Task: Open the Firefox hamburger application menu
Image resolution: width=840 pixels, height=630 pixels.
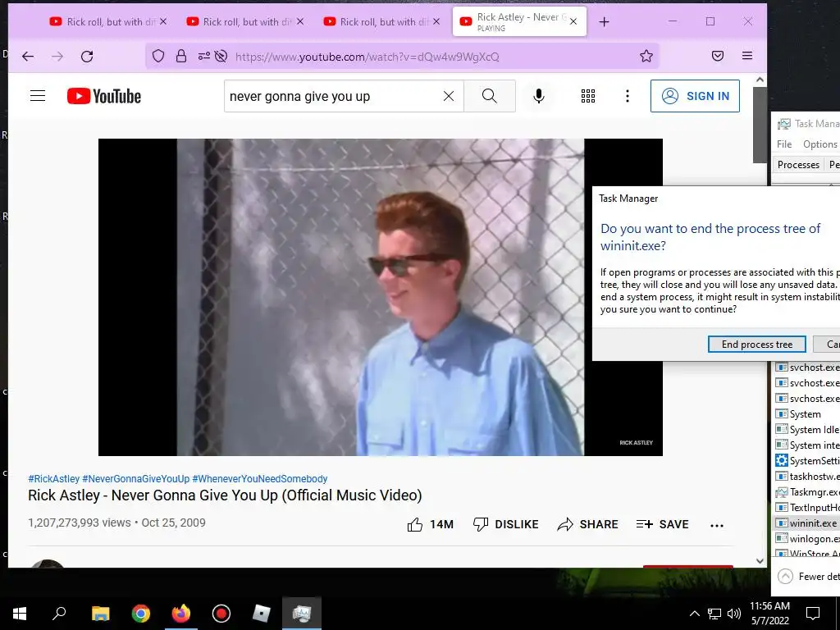Action: (747, 56)
